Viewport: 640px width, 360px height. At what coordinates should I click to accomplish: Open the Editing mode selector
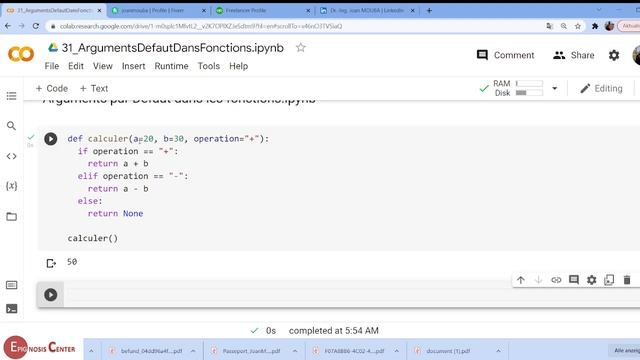pyautogui.click(x=601, y=89)
